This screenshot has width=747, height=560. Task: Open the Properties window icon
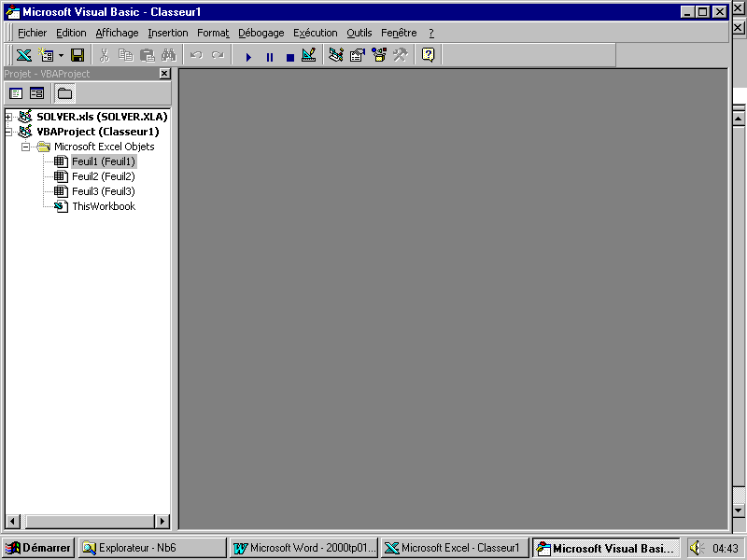point(358,55)
